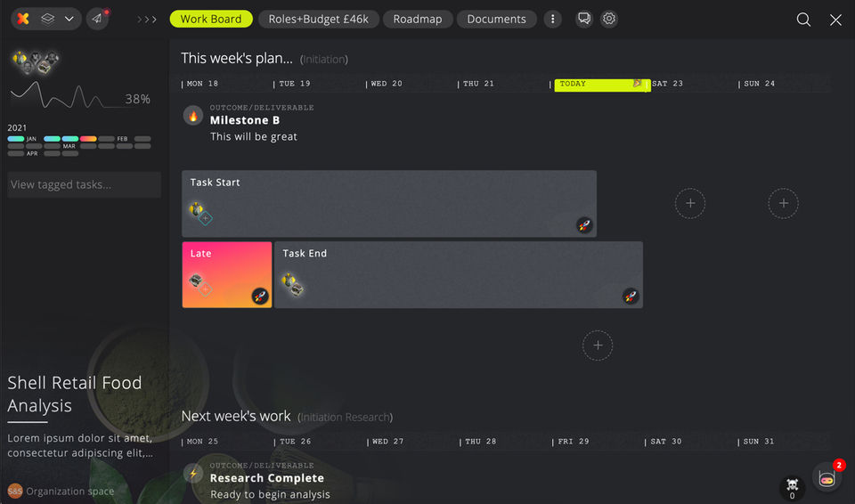Expand the triple-chevron sidebar arrows
The image size is (855, 504).
pos(147,20)
